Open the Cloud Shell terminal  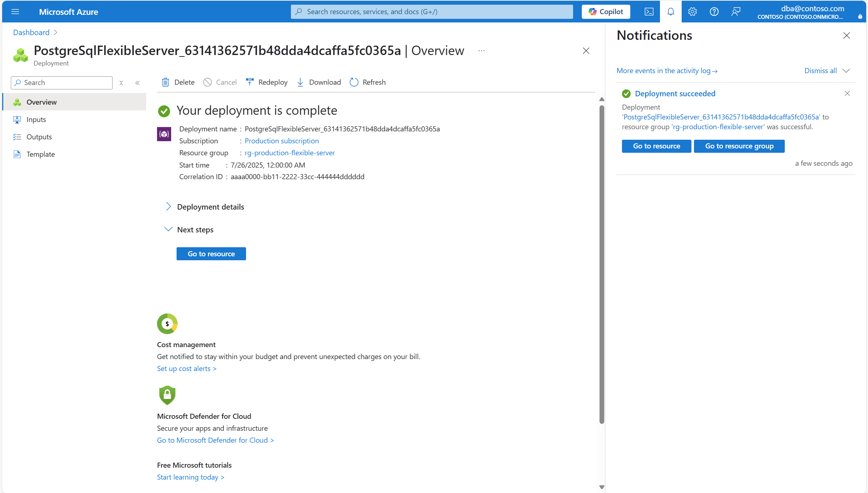coord(649,12)
